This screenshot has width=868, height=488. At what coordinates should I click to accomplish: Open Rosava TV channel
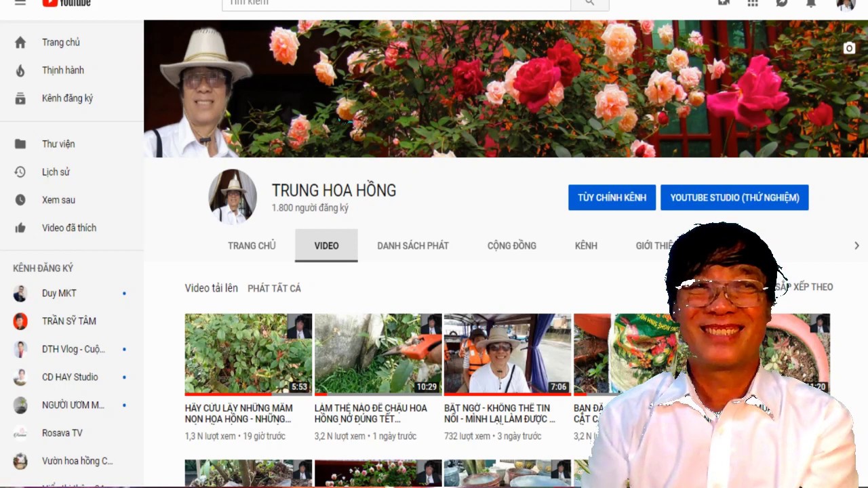[72, 432]
